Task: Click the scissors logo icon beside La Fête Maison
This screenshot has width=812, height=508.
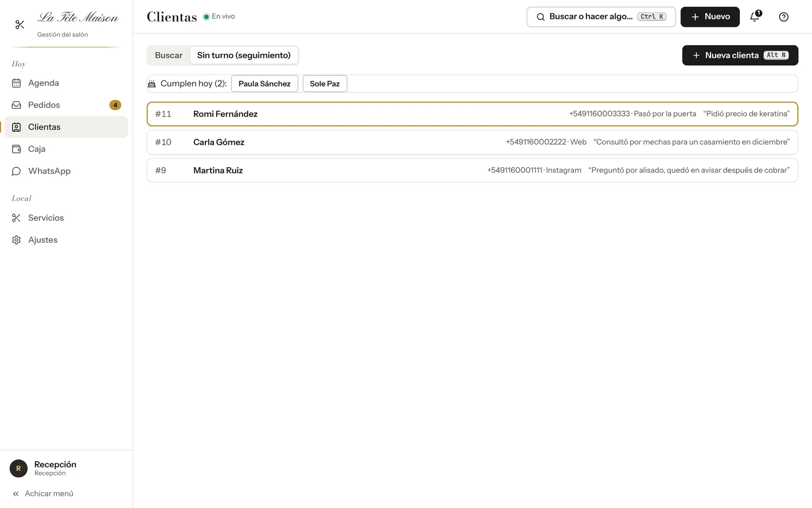Action: coord(20,24)
